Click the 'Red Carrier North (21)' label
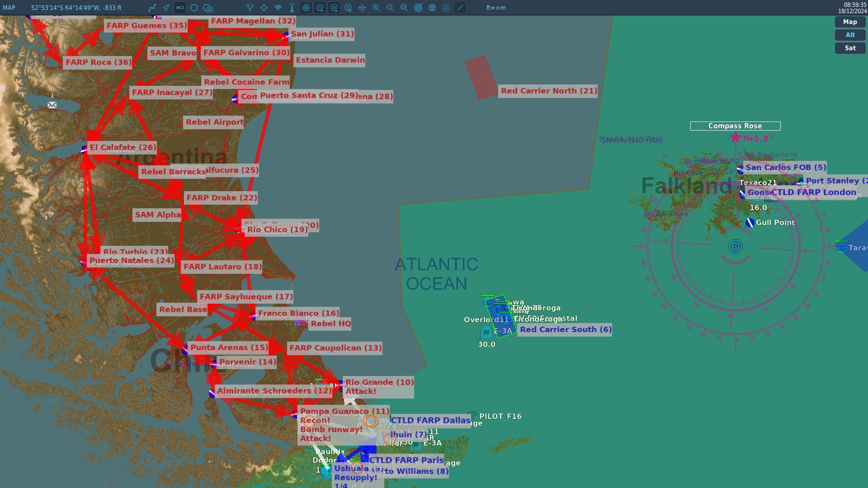Image resolution: width=868 pixels, height=488 pixels. (548, 91)
